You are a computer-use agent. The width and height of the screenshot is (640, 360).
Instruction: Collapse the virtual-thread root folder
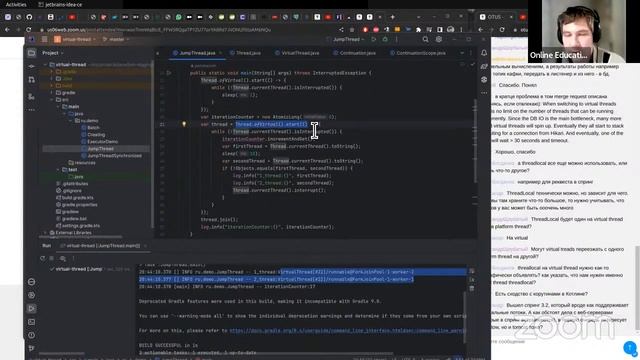click(45, 64)
